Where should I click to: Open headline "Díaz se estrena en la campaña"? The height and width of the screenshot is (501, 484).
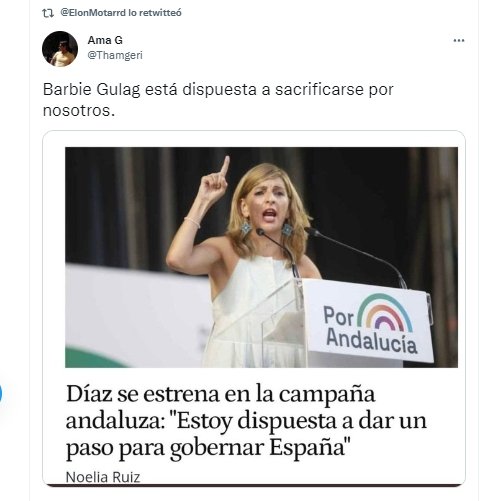pyautogui.click(x=221, y=394)
